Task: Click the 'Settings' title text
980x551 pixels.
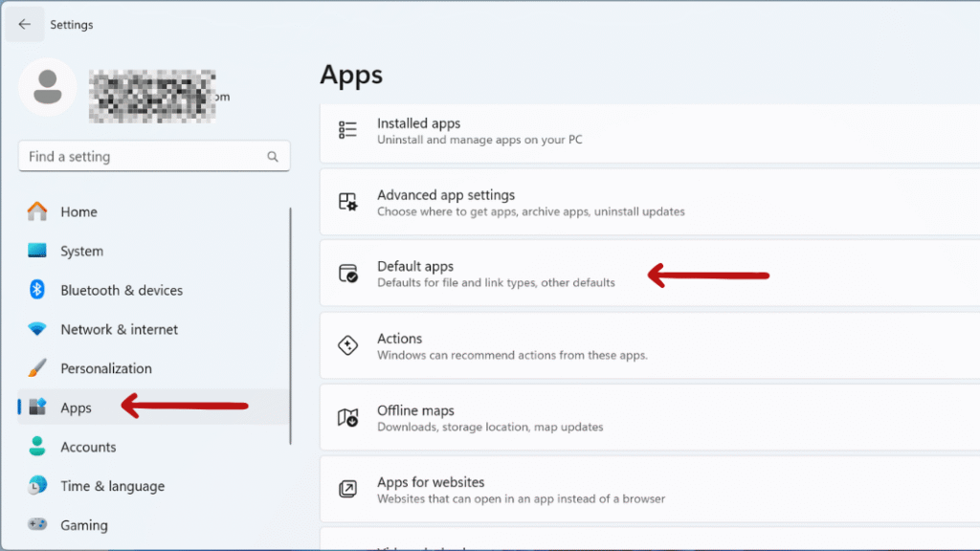Action: (x=71, y=24)
